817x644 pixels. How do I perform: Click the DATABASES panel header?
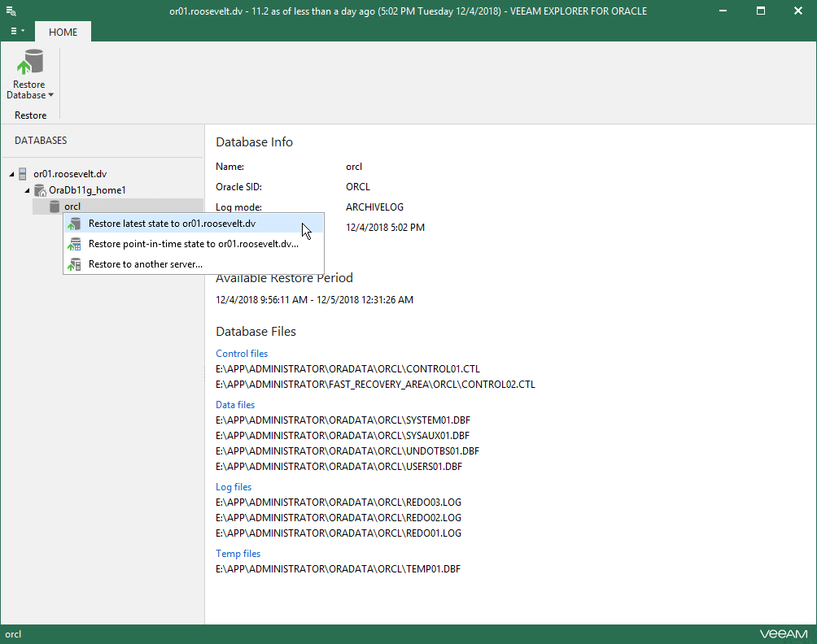click(41, 141)
